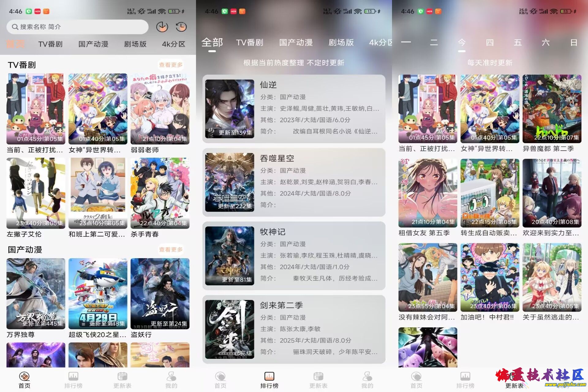588x392 pixels.
Task: Select Tuesday 二 in the update schedule
Action: (x=434, y=43)
